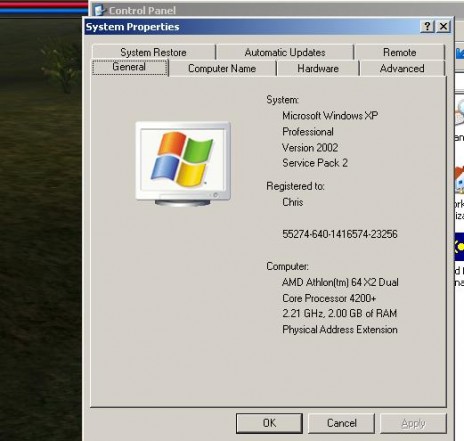Click the 'System:' heading label
464x441 pixels.
point(282,100)
